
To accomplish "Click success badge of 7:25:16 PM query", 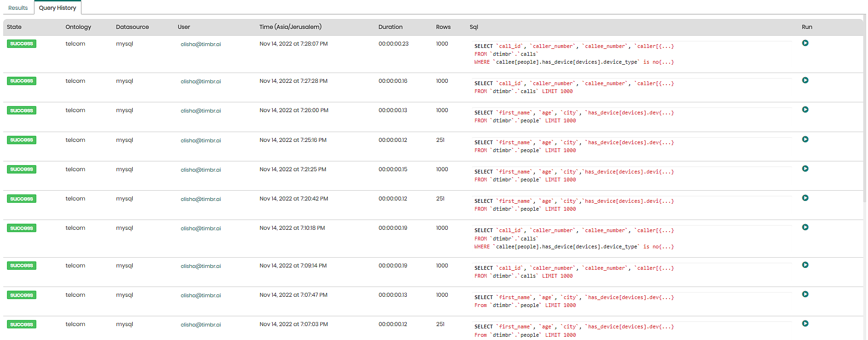I will pos(21,140).
